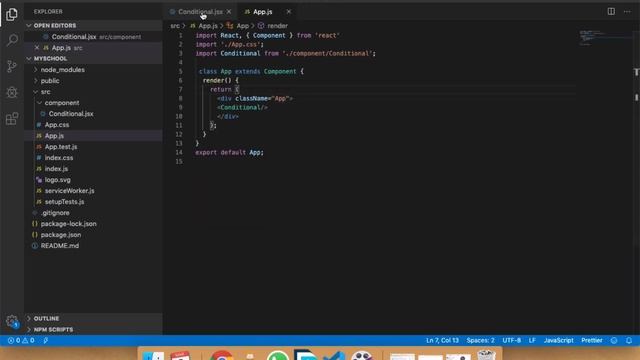Screen dimensions: 640x360
Task: Change end of line sequence LF
Action: [532, 340]
